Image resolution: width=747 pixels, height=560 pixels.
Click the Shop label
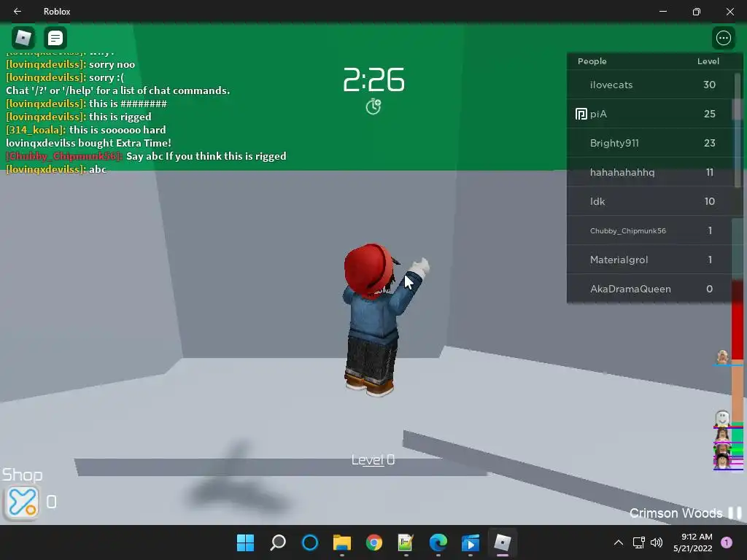click(x=22, y=475)
